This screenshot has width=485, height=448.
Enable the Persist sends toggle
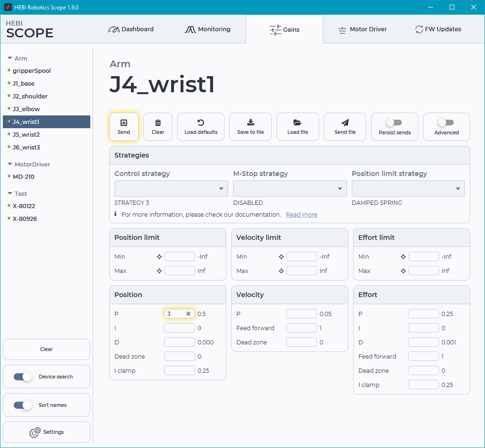[x=394, y=123]
